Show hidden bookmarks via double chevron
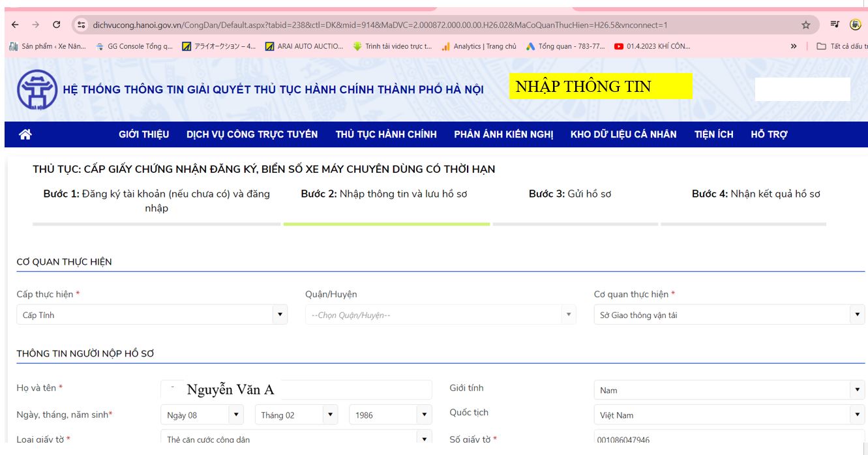This screenshot has height=455, width=868. point(794,46)
